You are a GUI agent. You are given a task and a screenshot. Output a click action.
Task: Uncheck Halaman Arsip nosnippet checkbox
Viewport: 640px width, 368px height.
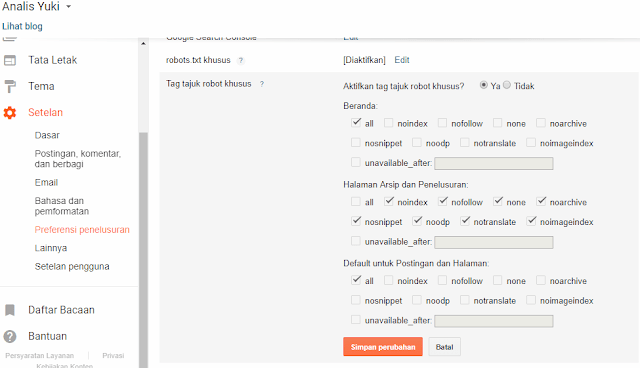click(356, 221)
